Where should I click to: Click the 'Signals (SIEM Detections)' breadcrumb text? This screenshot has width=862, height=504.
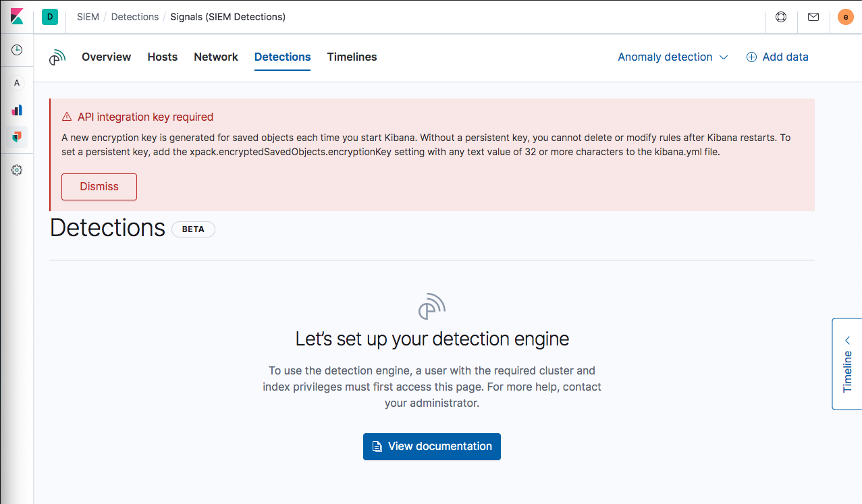(x=228, y=17)
